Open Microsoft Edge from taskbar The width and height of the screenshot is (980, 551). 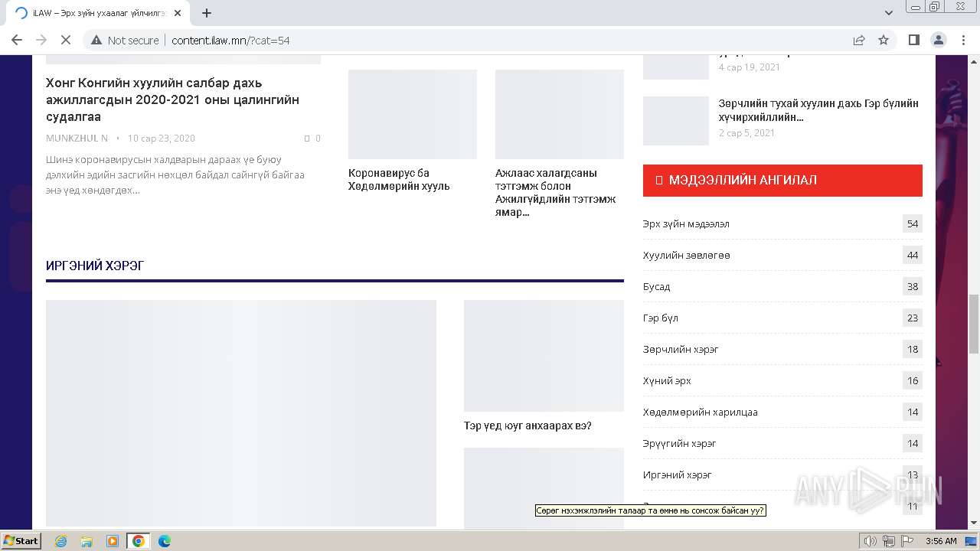(x=165, y=541)
